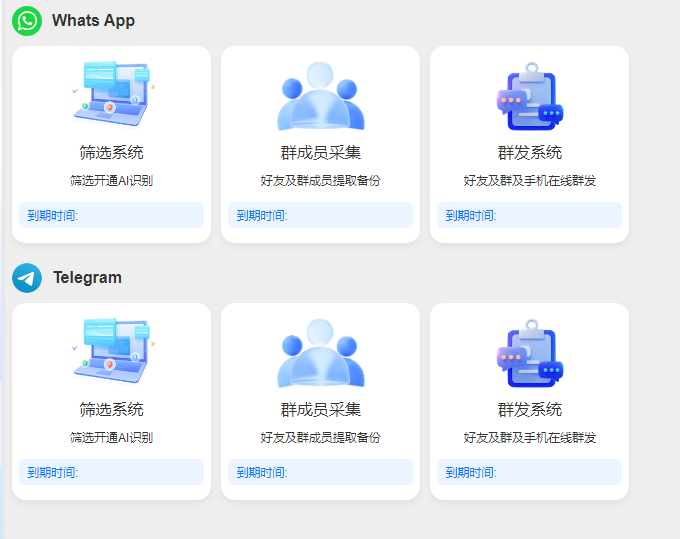Select 群成员采集 title under Whats App
Viewport: 680px width, 539px height.
pos(320,153)
